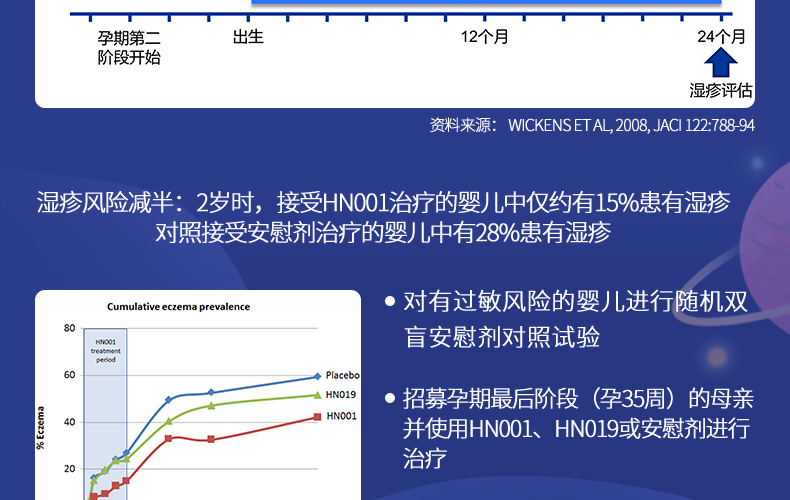This screenshot has height=500, width=790.
Task: Click the Placebo legend label in the chart
Action: click(343, 375)
